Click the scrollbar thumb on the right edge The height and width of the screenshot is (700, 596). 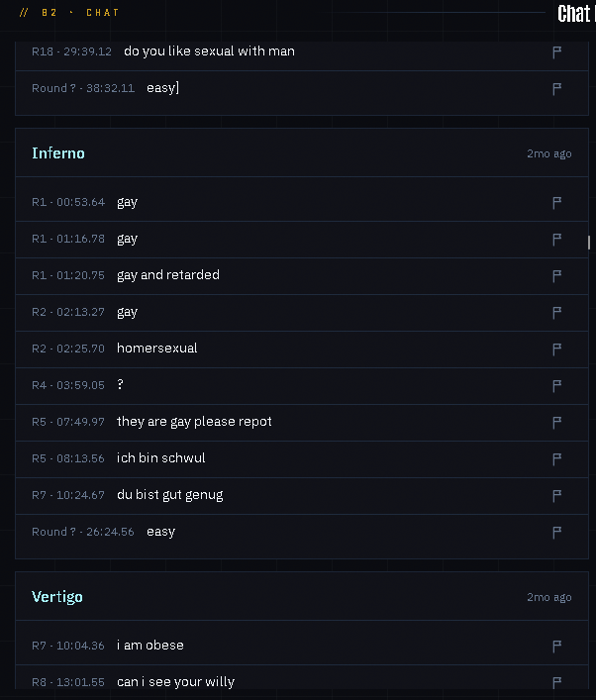(589, 243)
